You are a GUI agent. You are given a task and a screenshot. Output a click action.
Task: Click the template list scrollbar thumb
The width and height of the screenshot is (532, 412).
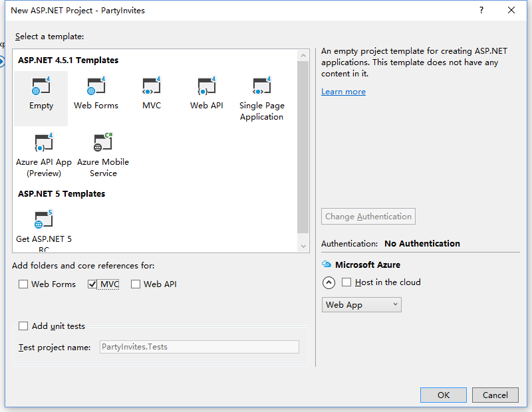303,147
